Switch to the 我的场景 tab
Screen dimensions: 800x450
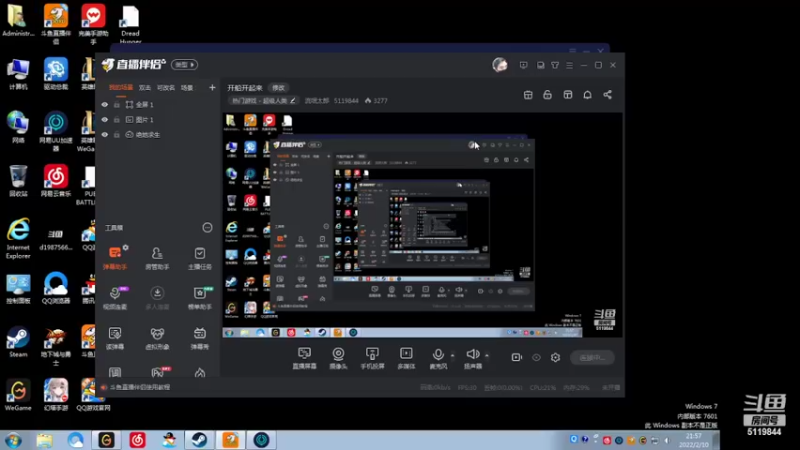[121, 88]
